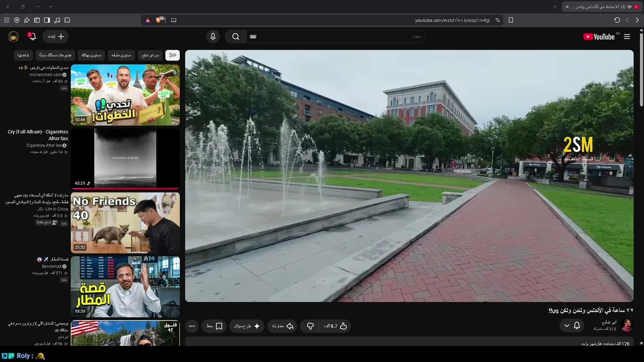Open the account avatar menu
The image size is (644, 362).
(14, 37)
